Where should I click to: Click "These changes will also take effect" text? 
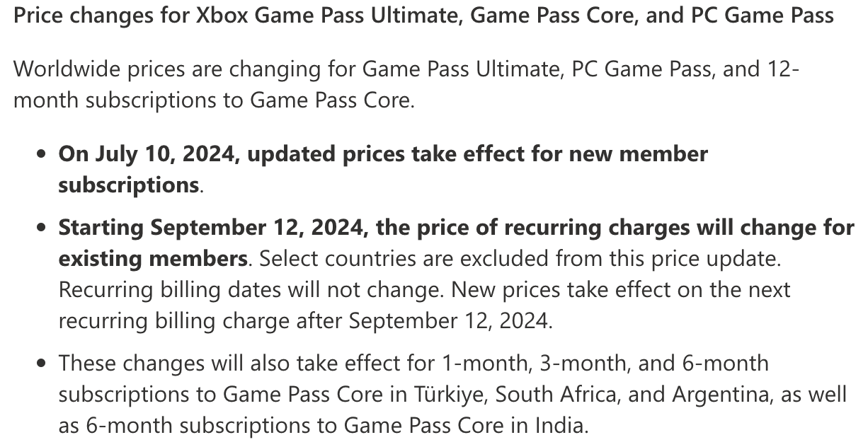(x=242, y=364)
